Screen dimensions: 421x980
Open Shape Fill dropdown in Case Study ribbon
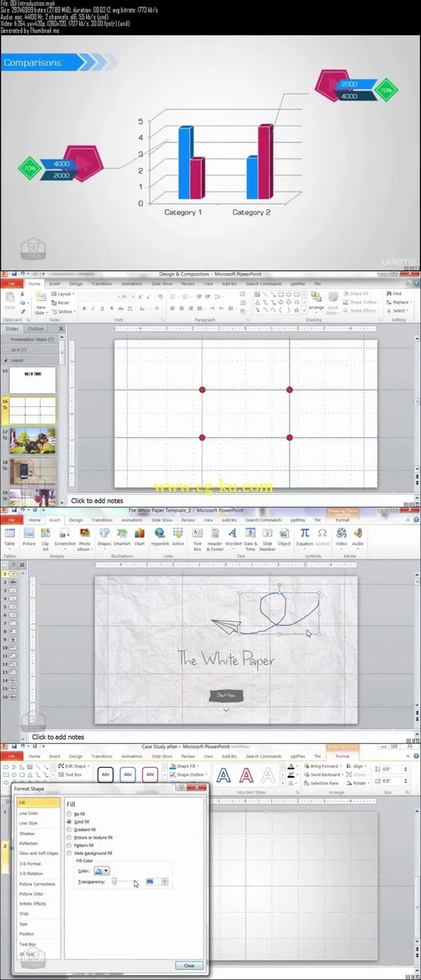tap(185, 765)
